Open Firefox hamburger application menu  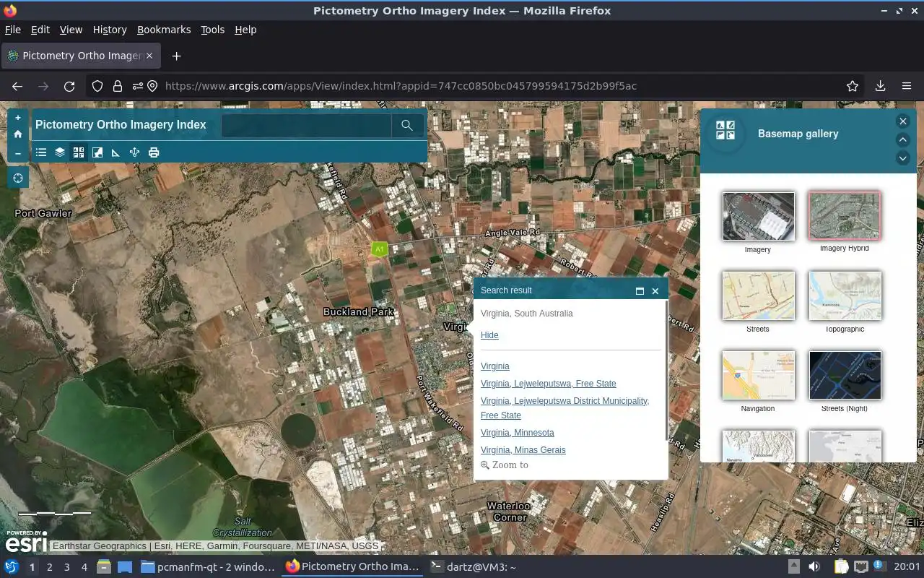[x=907, y=86]
